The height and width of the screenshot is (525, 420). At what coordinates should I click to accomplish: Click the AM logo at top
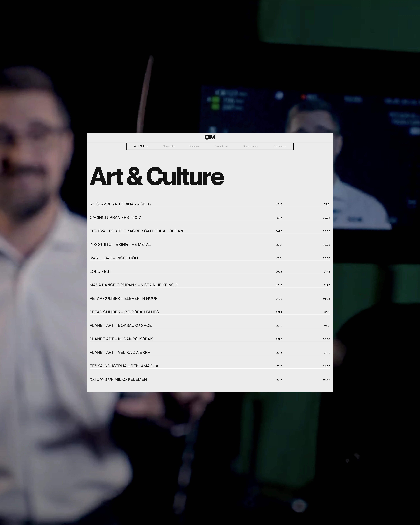(210, 137)
